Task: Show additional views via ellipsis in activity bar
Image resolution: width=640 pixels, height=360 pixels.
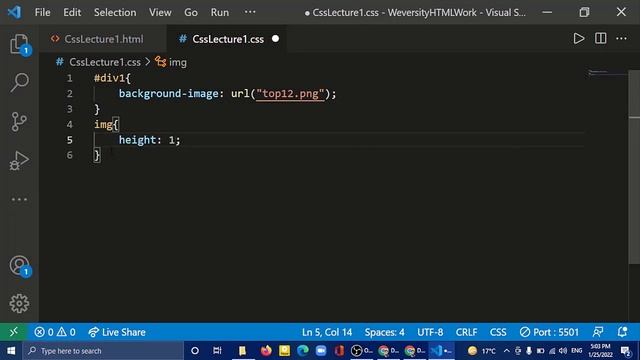Action: point(19,200)
